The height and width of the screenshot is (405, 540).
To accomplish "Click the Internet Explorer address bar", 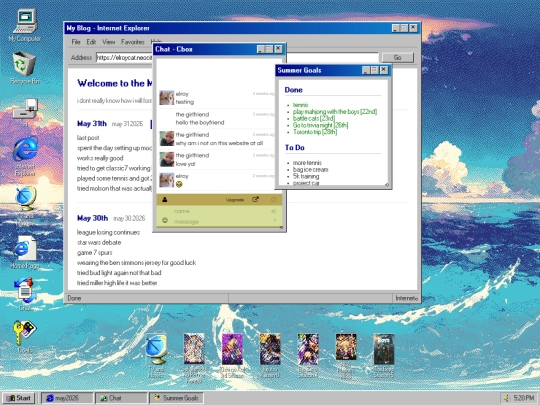I will tap(237, 58).
